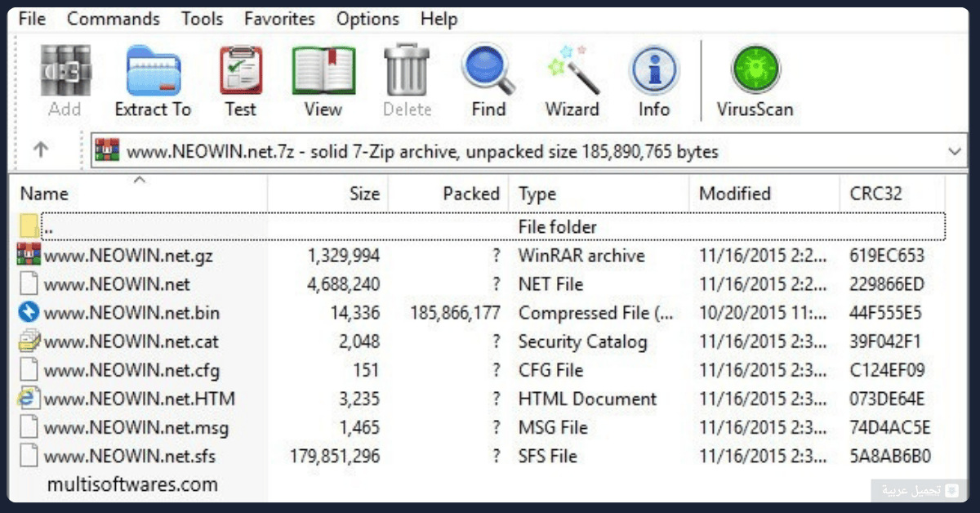980x513 pixels.
Task: Click CRC32 value 619EC653
Action: [x=887, y=256]
